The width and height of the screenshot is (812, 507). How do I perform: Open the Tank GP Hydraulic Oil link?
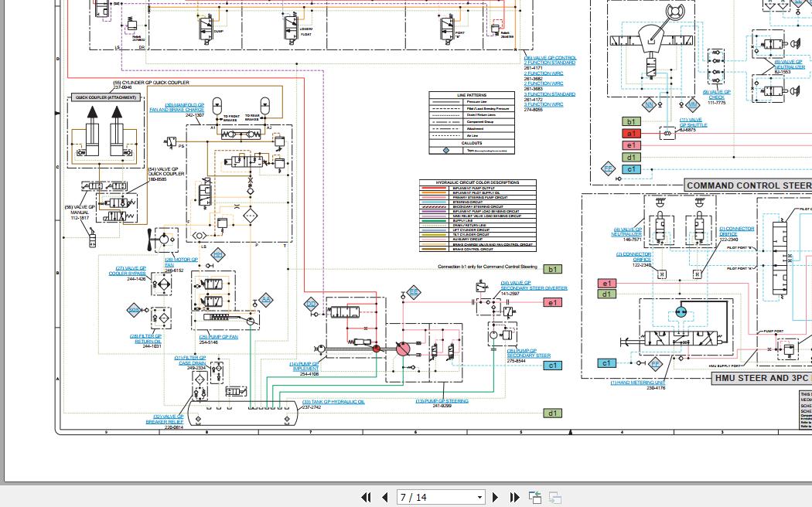(x=333, y=402)
